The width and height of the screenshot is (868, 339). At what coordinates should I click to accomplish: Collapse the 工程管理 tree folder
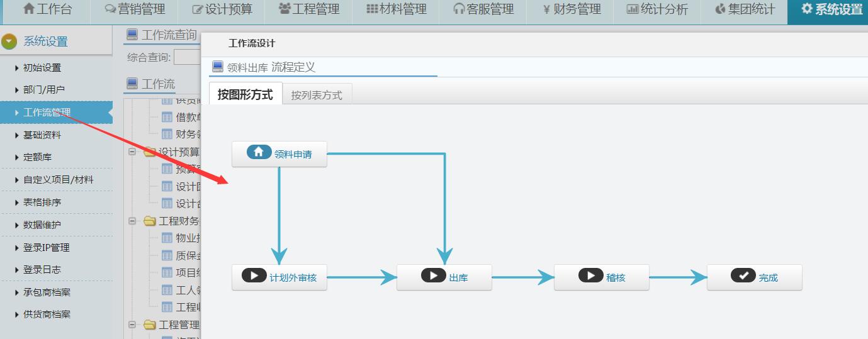[133, 325]
